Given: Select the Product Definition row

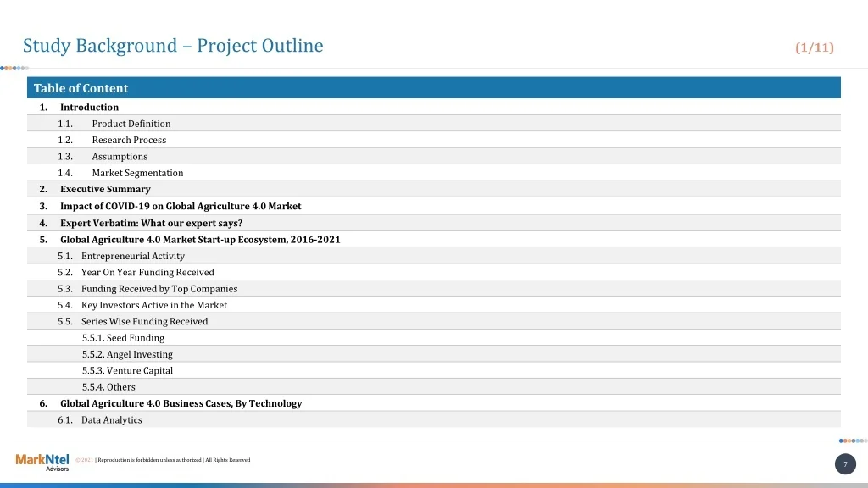Looking at the screenshot, I should coord(131,124).
